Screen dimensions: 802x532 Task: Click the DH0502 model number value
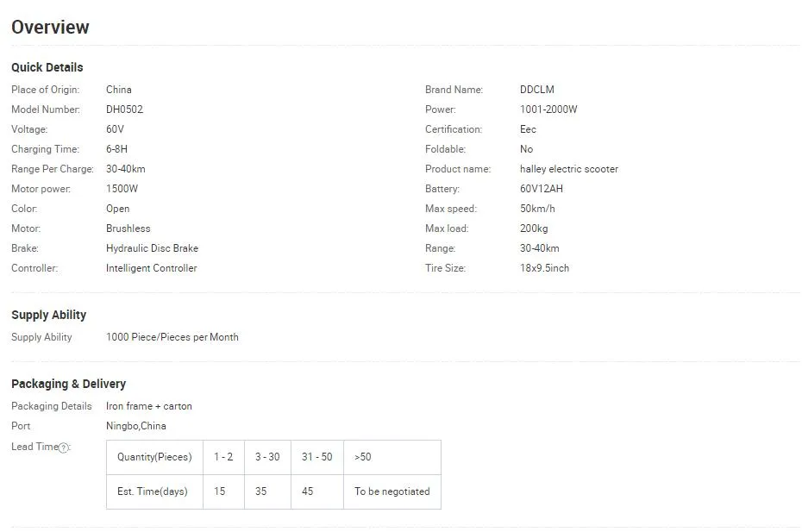[x=124, y=110]
